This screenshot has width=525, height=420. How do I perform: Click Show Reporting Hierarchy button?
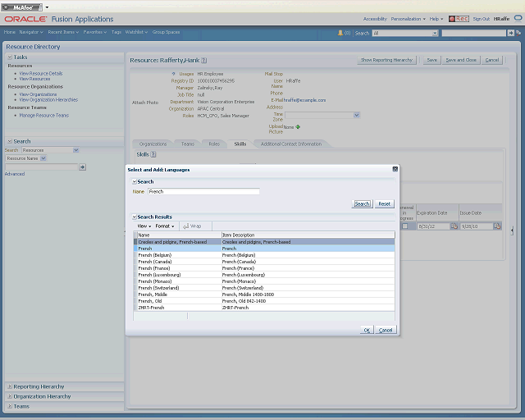[386, 60]
